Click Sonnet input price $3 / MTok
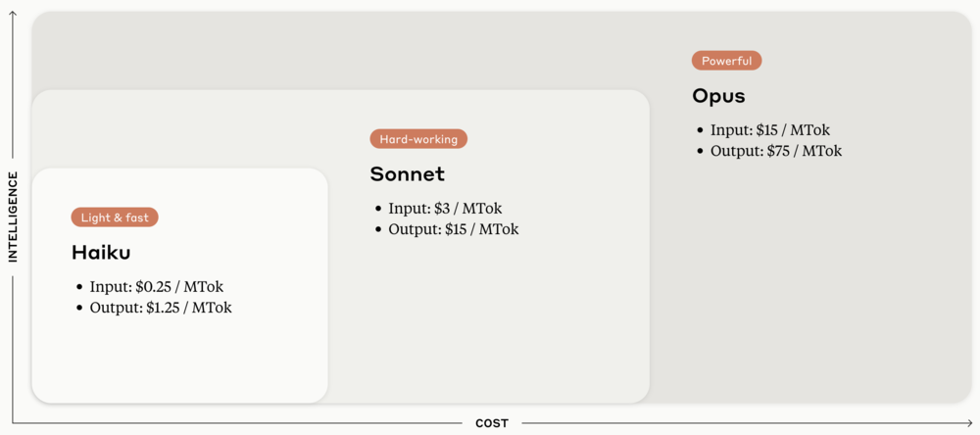Viewport: 980px width, 435px height. [x=445, y=209]
